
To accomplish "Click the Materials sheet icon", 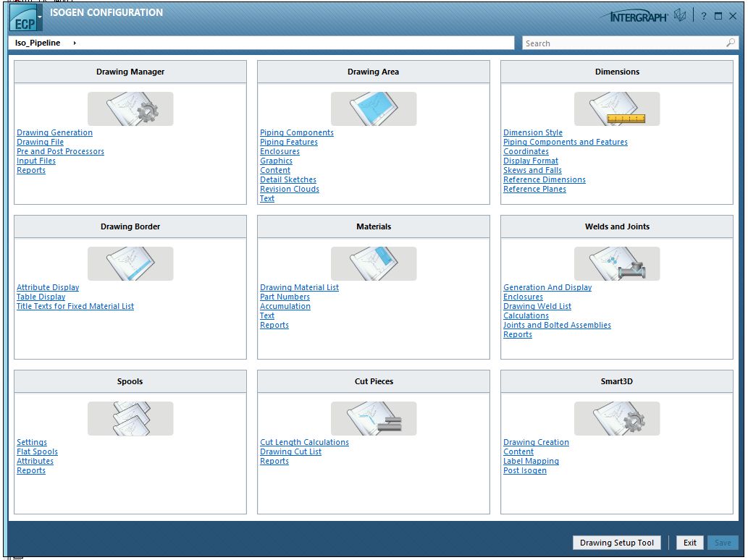I will pos(374,263).
